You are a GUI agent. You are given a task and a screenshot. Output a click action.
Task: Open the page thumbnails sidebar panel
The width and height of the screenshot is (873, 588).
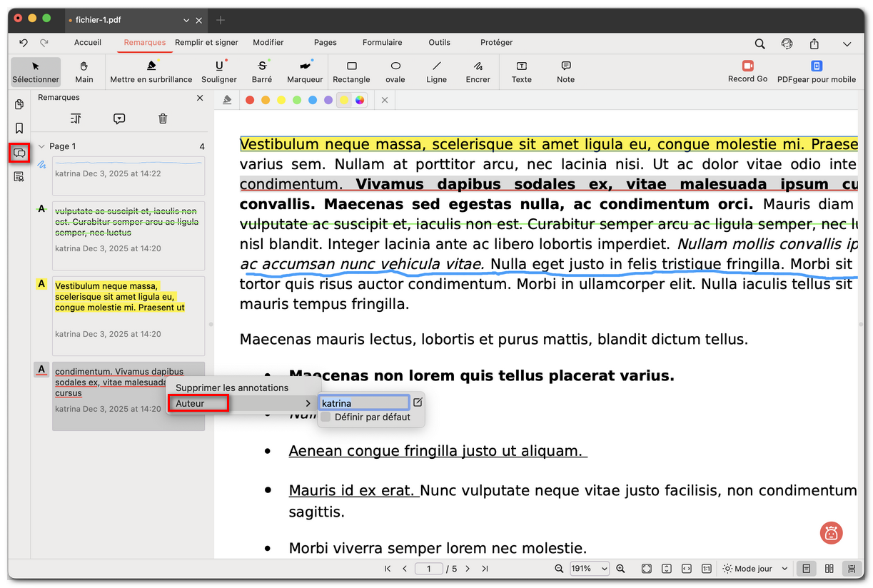coord(19,104)
